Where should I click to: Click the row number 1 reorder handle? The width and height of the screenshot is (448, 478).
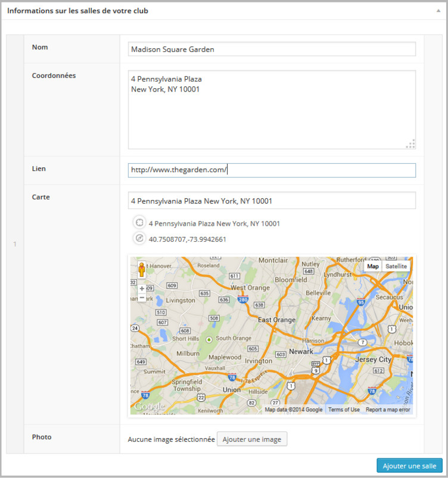tap(15, 244)
